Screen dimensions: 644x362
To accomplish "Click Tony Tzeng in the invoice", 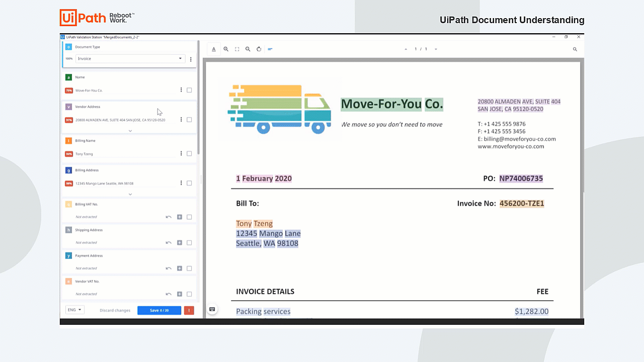I will (x=255, y=224).
